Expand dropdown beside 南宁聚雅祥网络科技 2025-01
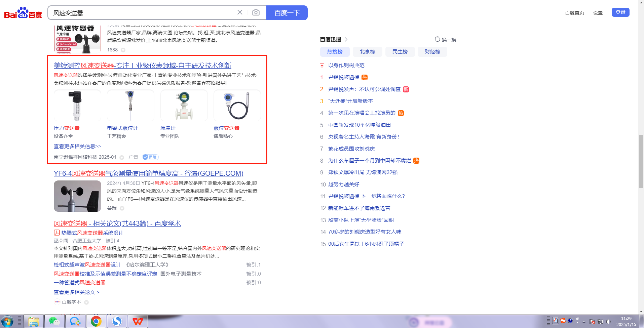Image resolution: width=644 pixels, height=328 pixels. pos(122,157)
